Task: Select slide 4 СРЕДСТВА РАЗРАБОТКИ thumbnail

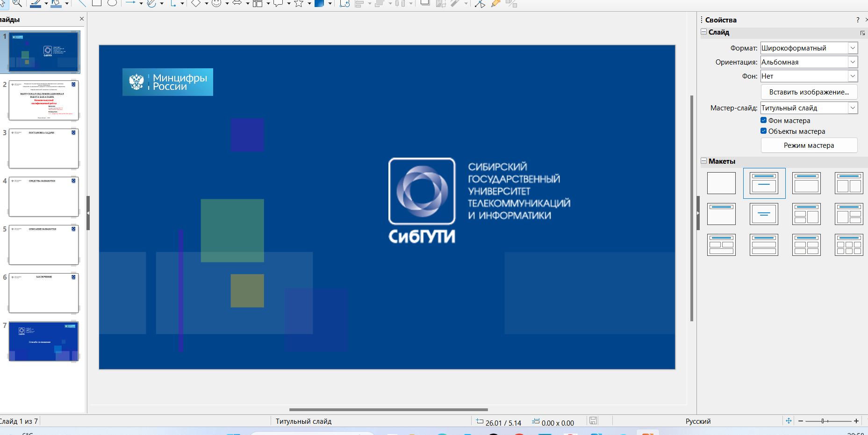Action: [x=43, y=196]
